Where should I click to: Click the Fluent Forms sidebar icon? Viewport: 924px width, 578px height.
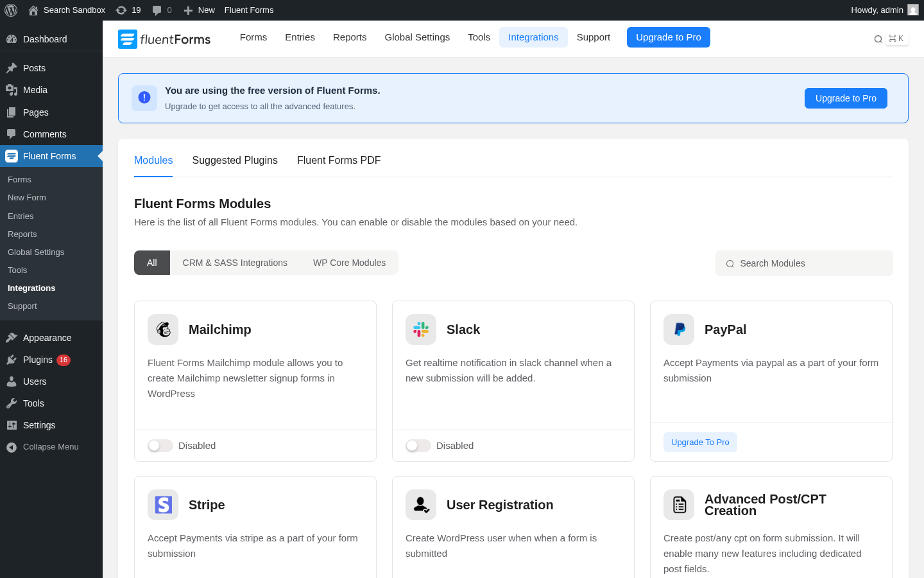coord(12,156)
